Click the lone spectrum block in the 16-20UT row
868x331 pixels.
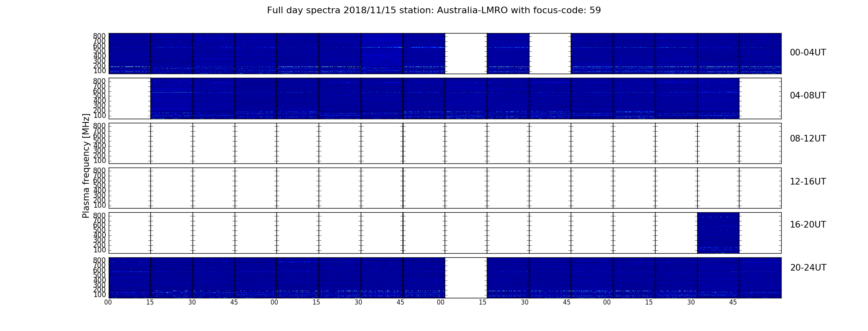point(718,233)
